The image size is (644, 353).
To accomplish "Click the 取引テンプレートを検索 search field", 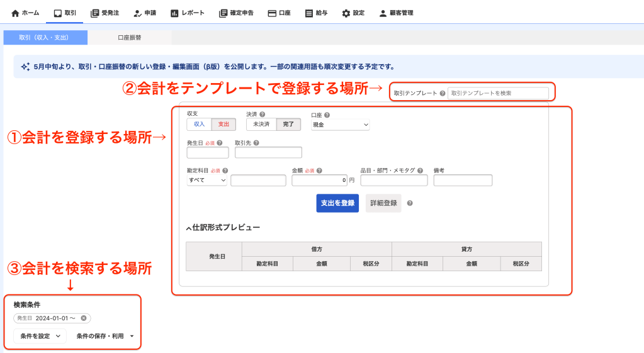I will tap(498, 93).
